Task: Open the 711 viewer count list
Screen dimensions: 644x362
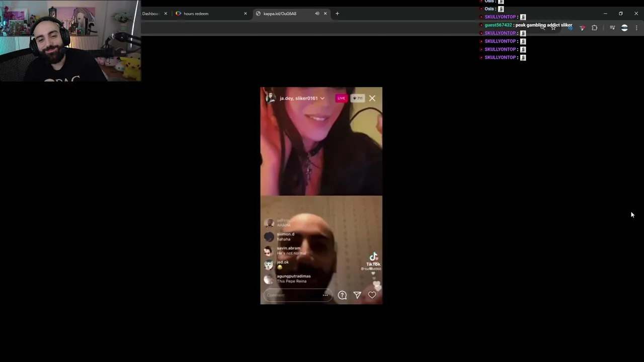Action: click(x=357, y=98)
